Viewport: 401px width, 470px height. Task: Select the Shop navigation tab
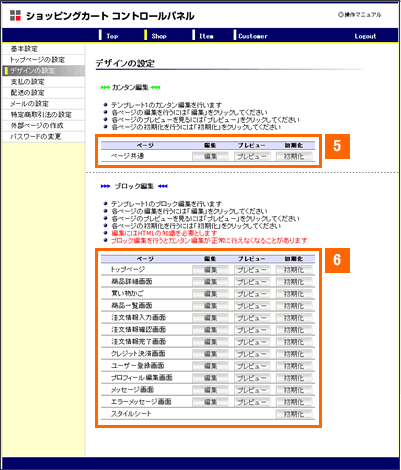pyautogui.click(x=159, y=36)
